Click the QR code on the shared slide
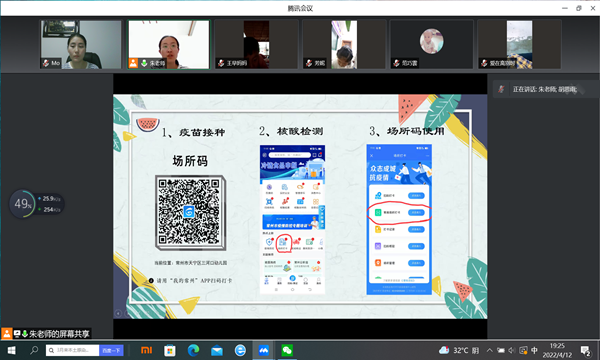This screenshot has width=600, height=360. [x=189, y=212]
